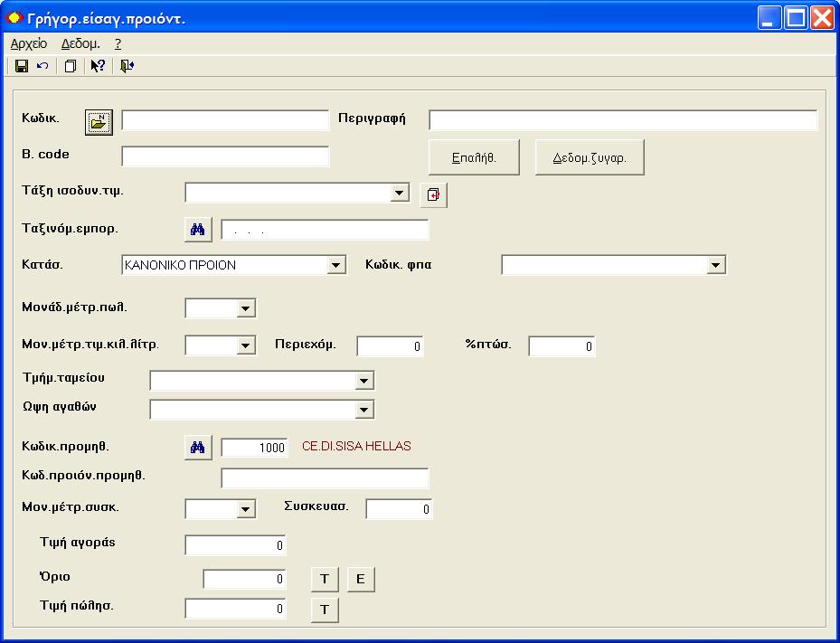Click the Όριο value field
Image resolution: width=840 pixels, height=643 pixels.
coord(244,579)
